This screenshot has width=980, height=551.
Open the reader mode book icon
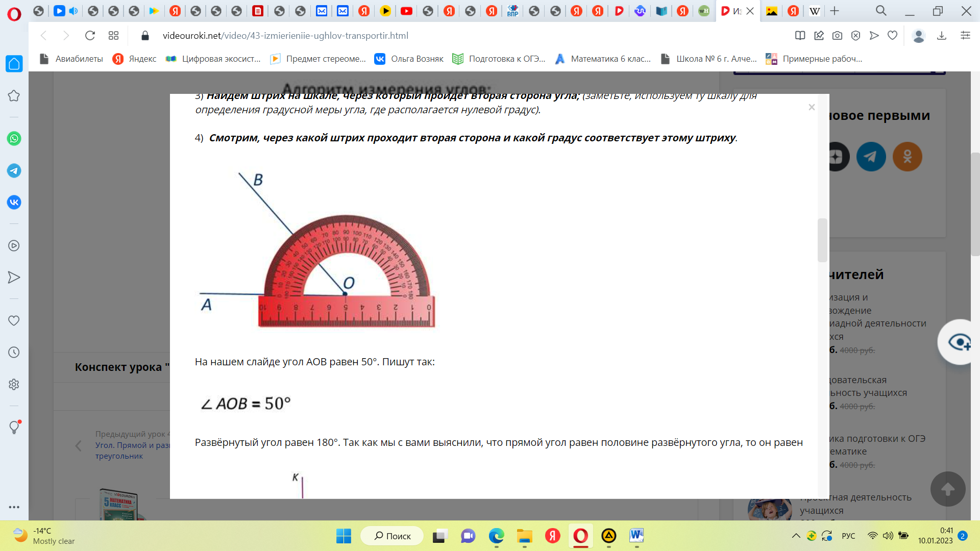click(x=800, y=36)
